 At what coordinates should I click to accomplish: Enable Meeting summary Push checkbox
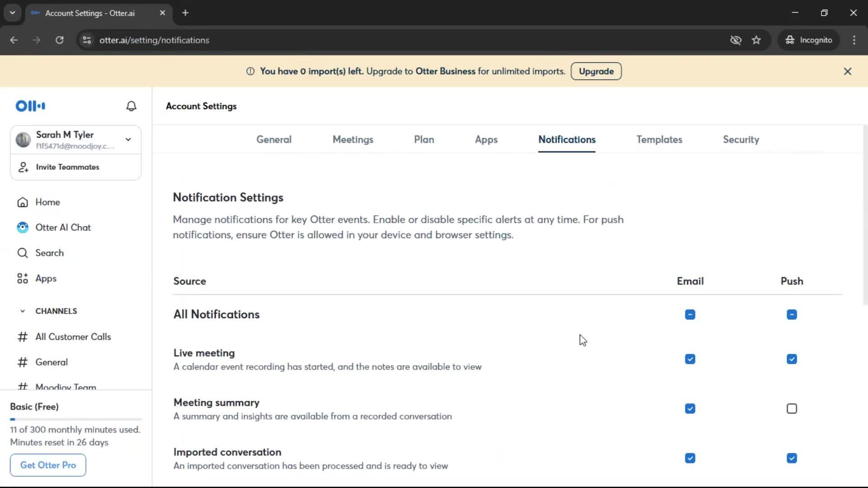792,409
